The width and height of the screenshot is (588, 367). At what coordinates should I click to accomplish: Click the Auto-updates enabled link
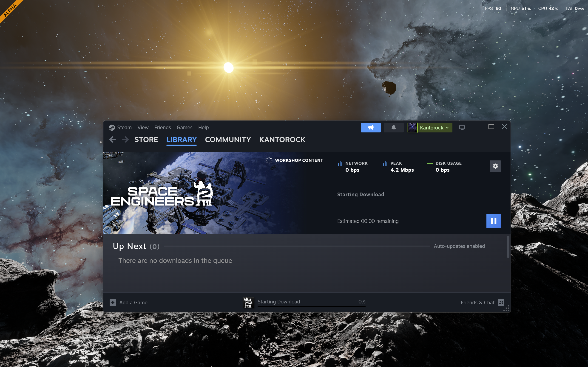pyautogui.click(x=459, y=246)
